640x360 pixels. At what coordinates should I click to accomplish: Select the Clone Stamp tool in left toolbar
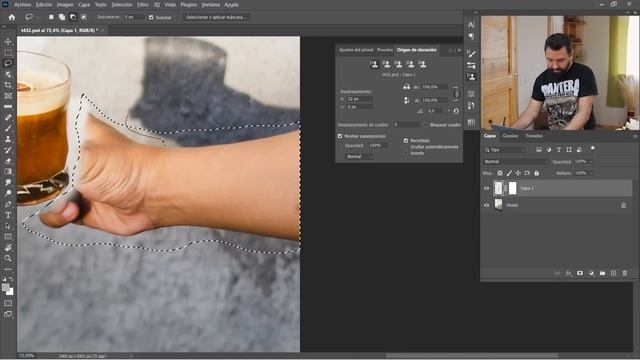(8, 139)
